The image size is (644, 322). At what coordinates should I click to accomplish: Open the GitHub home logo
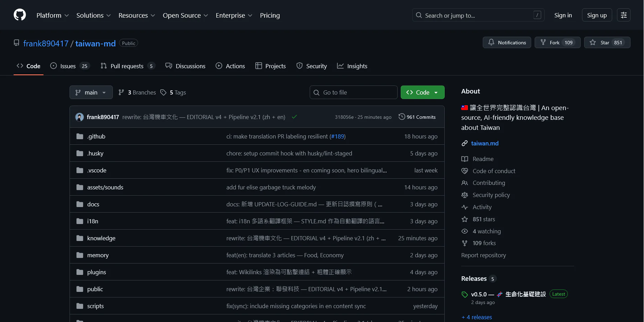(x=20, y=15)
